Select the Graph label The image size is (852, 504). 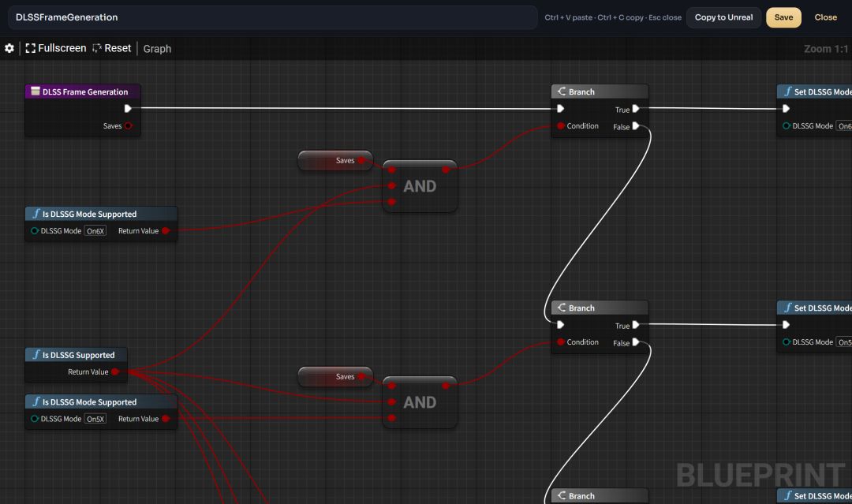click(157, 49)
